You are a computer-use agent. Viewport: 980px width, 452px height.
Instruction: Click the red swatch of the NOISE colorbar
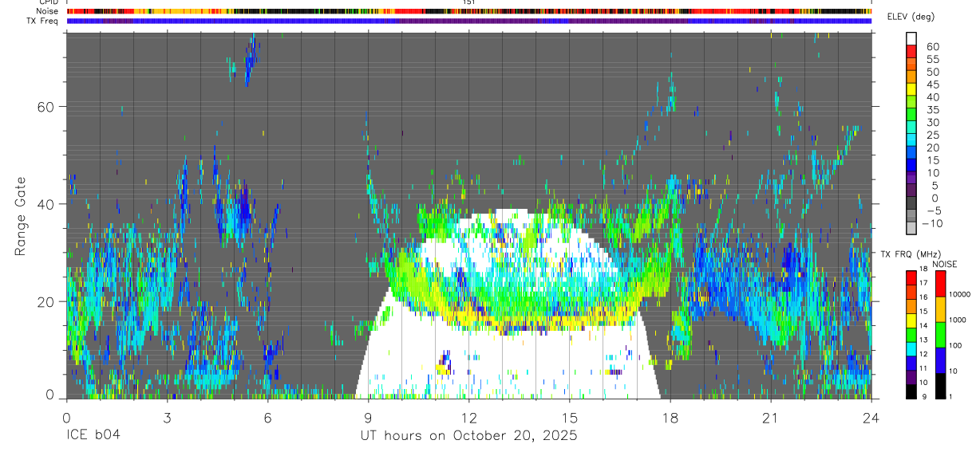click(x=941, y=284)
